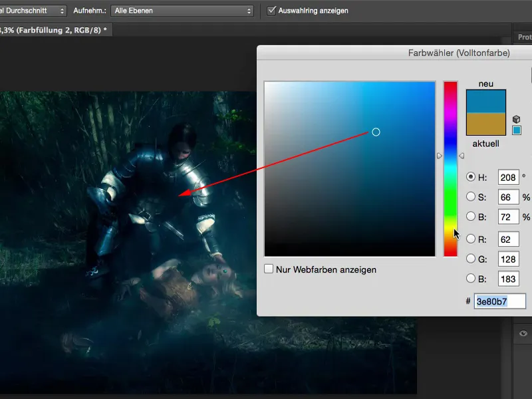Open the Prot panel tab
This screenshot has width=532, height=399.
523,37
